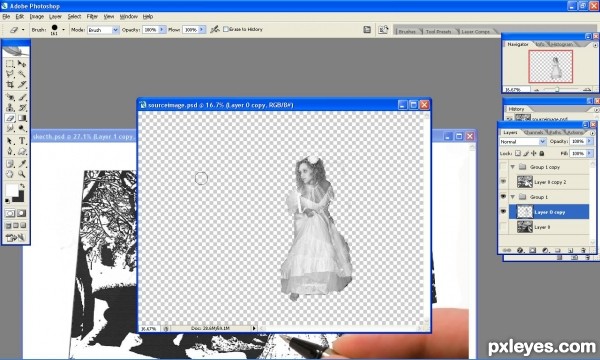This screenshot has width=600, height=360.
Task: Hide the Layer 0 copy layer
Action: point(503,212)
